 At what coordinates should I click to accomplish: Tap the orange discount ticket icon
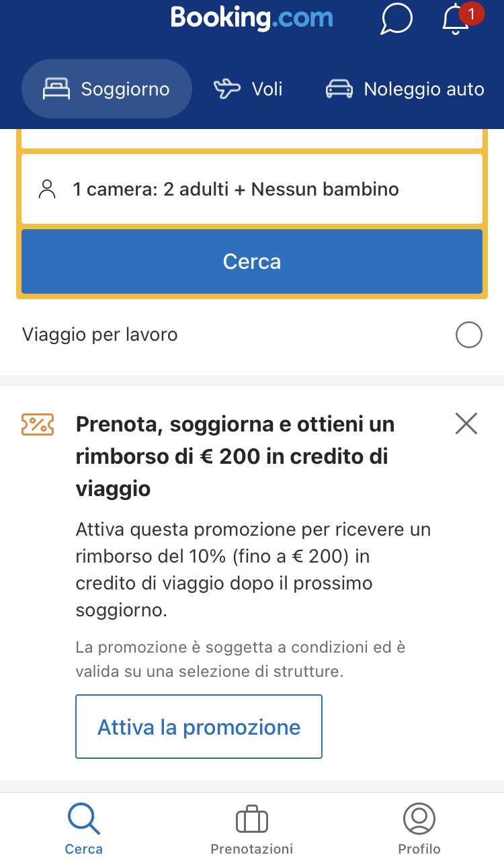38,424
